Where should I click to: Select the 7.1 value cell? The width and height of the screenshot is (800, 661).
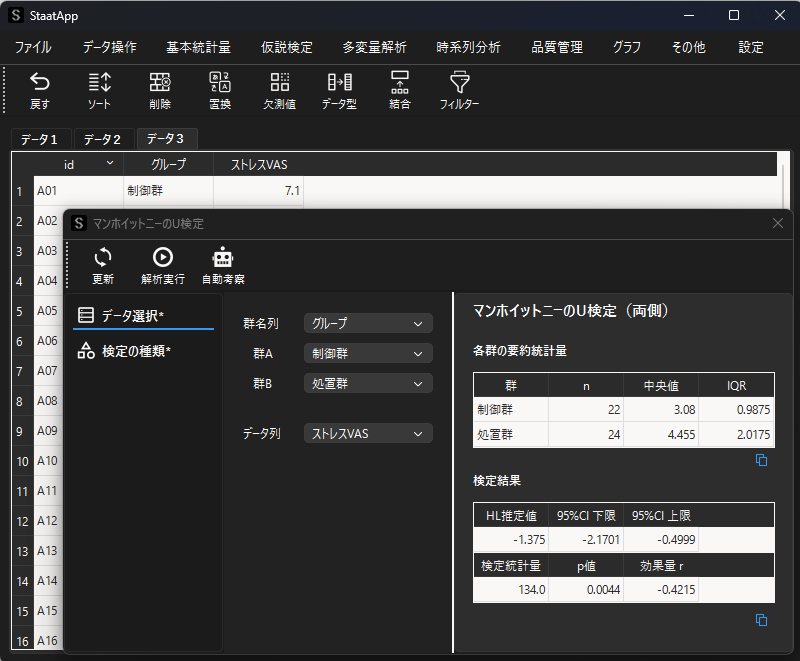(259, 191)
